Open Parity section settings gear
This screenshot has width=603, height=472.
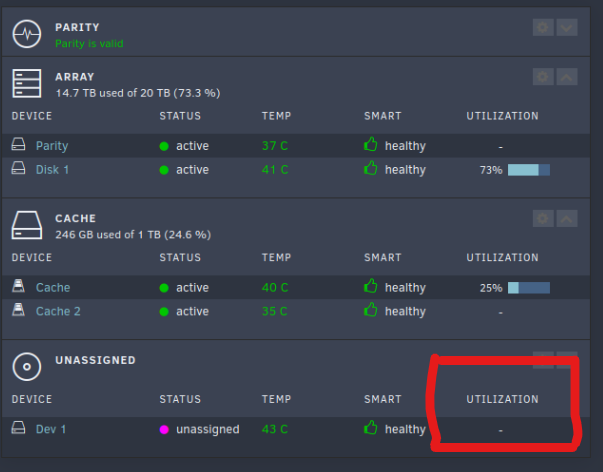[543, 27]
